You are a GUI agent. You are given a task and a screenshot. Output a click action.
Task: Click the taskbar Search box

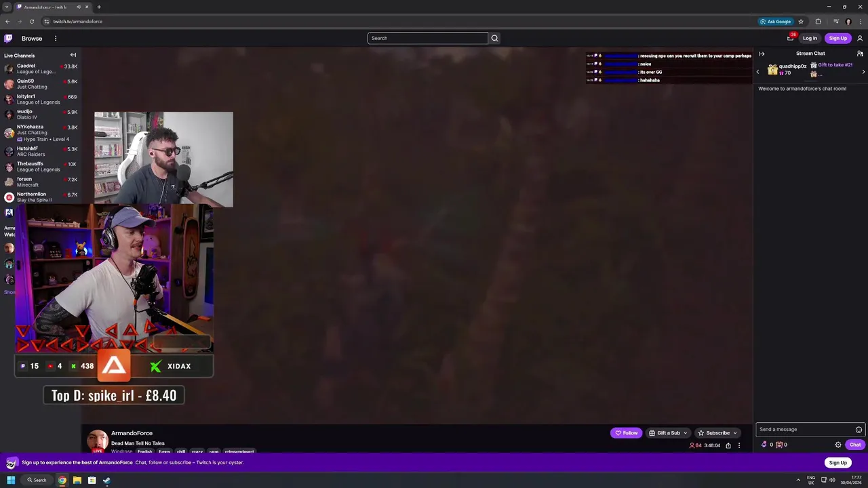37,480
